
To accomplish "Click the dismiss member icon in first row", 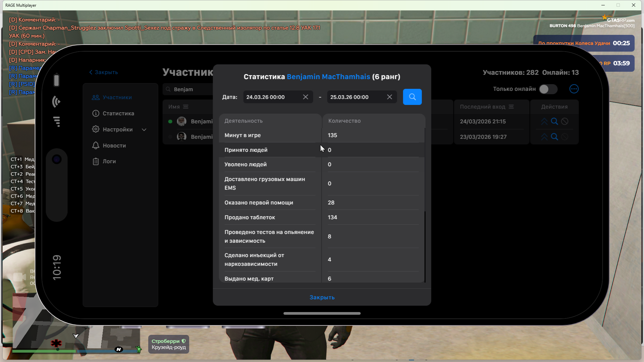I will (565, 121).
